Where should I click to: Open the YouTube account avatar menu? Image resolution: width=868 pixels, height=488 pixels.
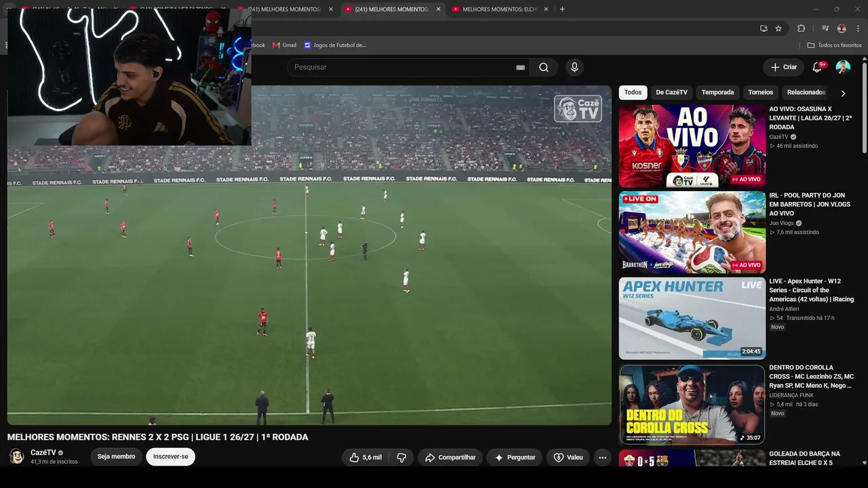[x=843, y=67]
